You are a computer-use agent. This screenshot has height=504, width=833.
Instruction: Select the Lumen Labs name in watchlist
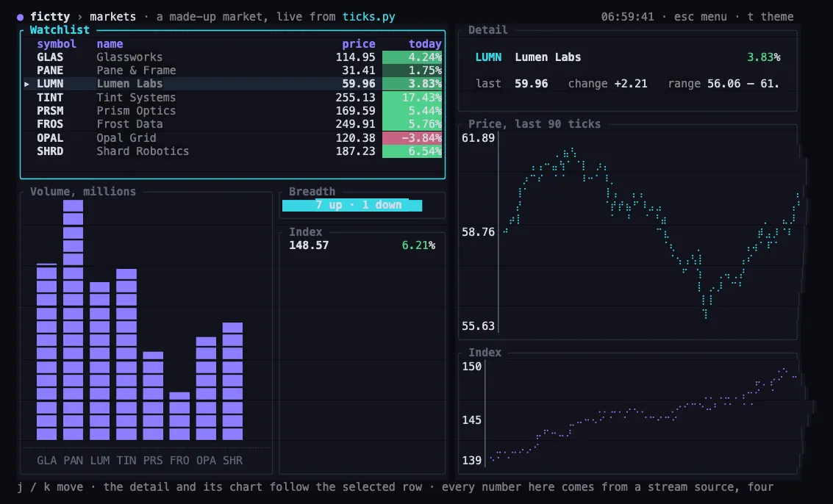pos(129,83)
